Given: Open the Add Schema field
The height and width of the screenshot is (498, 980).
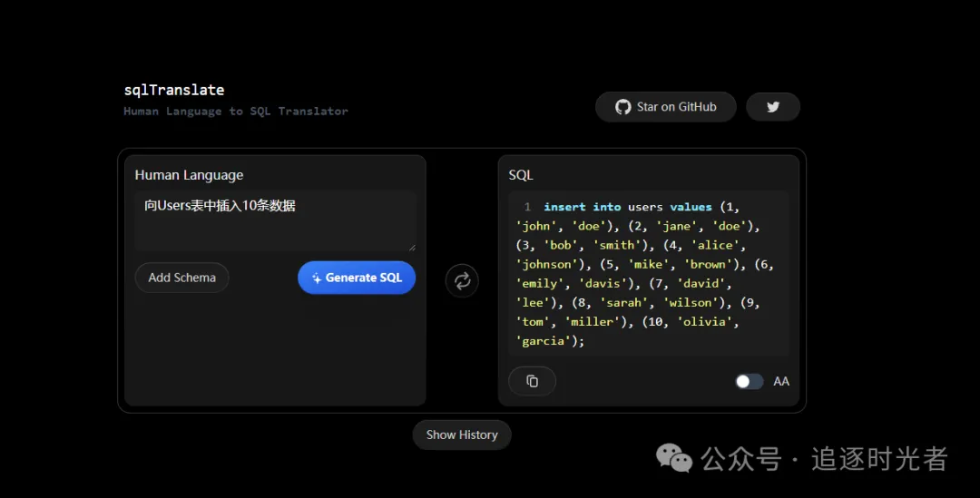Looking at the screenshot, I should tap(181, 278).
